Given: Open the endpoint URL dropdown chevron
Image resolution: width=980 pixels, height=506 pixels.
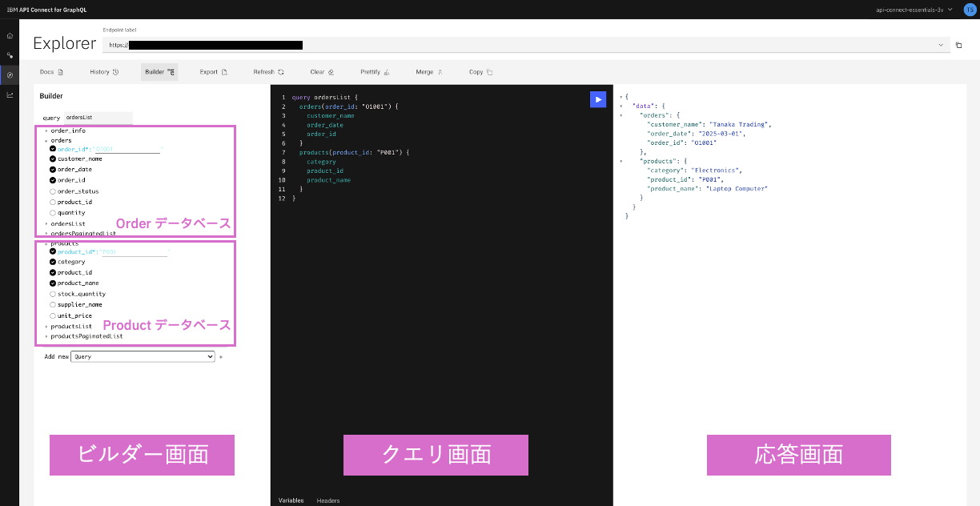Looking at the screenshot, I should pyautogui.click(x=941, y=46).
